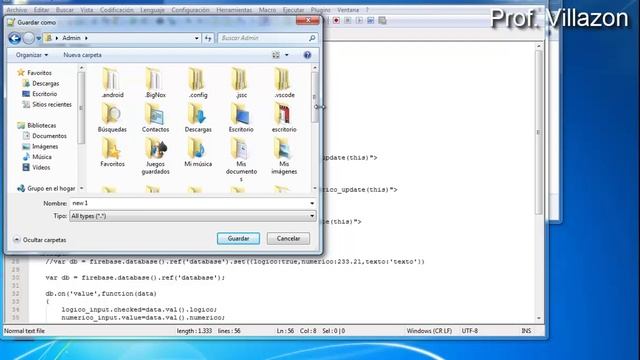Select the lowercase escritorio folder icon
Image resolution: width=640 pixels, height=360 pixels.
click(x=284, y=118)
